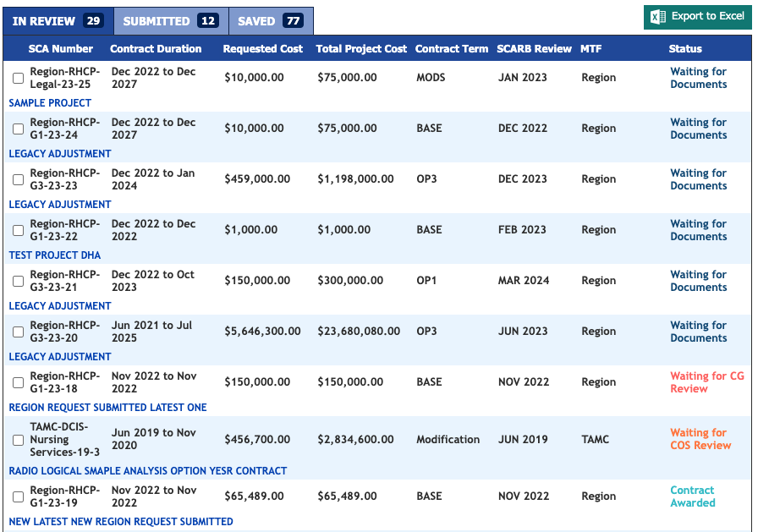Click Waiting for Documents status for Region-RHCP-G1-23-22
758x532 pixels.
point(698,230)
